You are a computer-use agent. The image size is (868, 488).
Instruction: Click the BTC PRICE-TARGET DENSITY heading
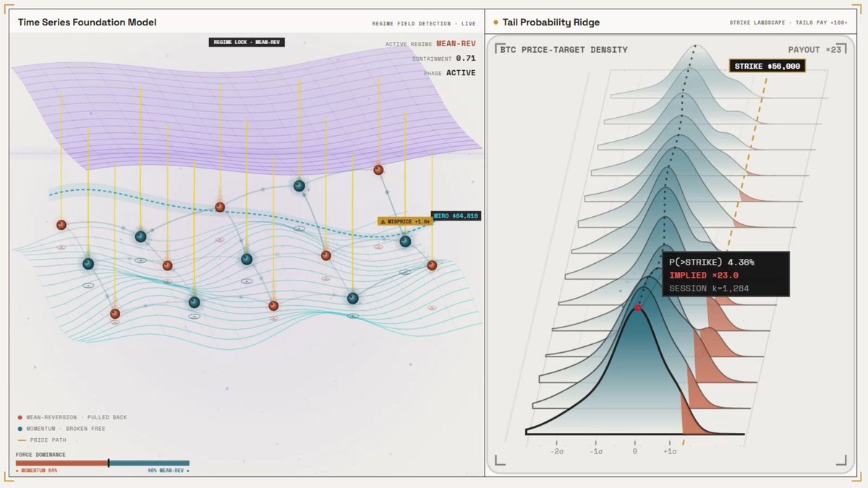tap(563, 50)
